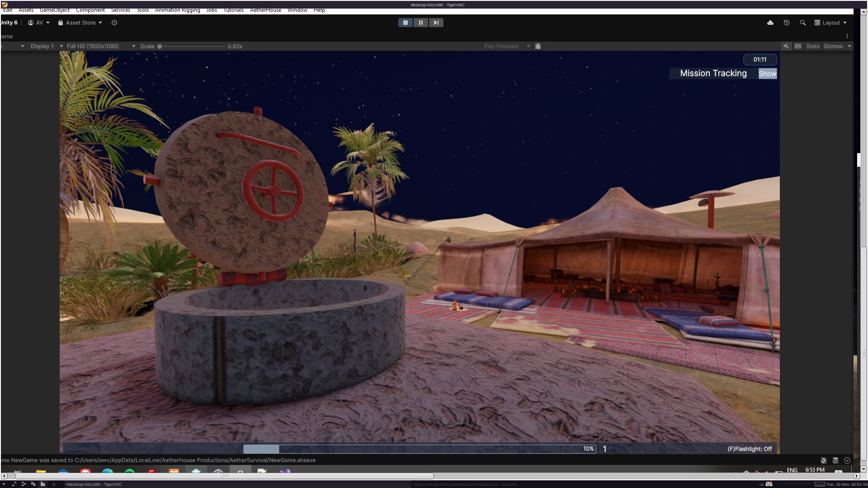Screen dimensions: 868x488
Task: Open Unity Cloud services icon
Action: click(770, 23)
